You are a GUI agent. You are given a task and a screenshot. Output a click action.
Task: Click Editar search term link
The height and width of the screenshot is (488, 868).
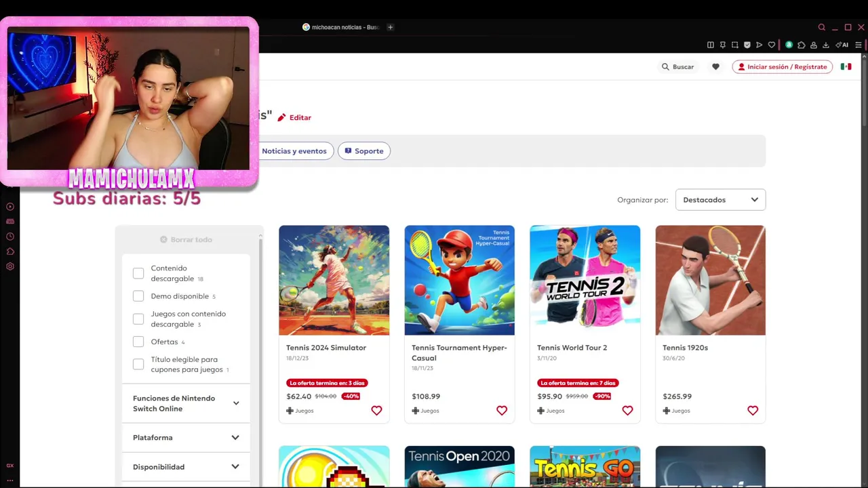tap(294, 117)
